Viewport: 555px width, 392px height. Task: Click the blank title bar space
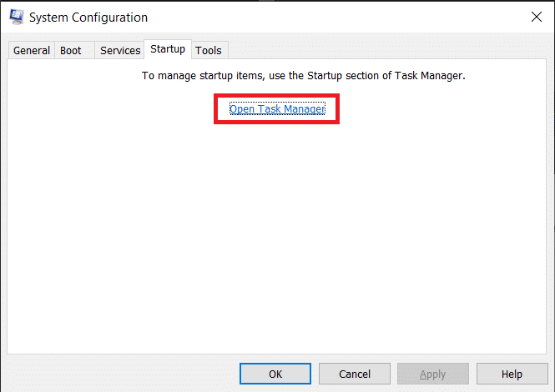pos(334,17)
